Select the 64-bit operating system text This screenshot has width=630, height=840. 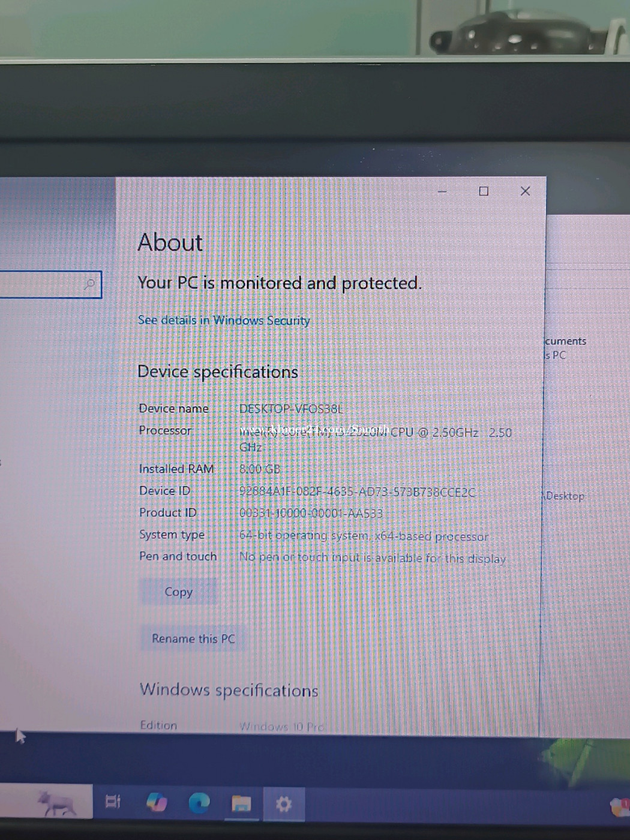point(364,536)
